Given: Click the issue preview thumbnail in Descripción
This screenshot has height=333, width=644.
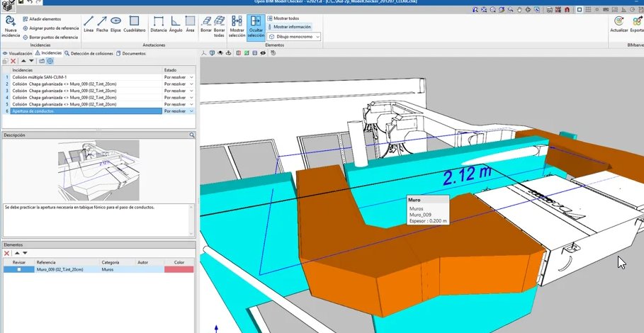Looking at the screenshot, I should pyautogui.click(x=98, y=170).
